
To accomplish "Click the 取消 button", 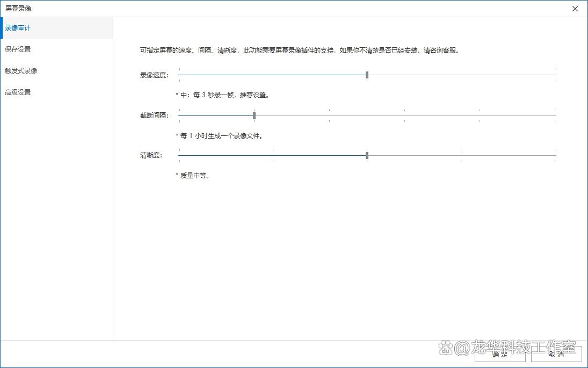I will pos(556,354).
